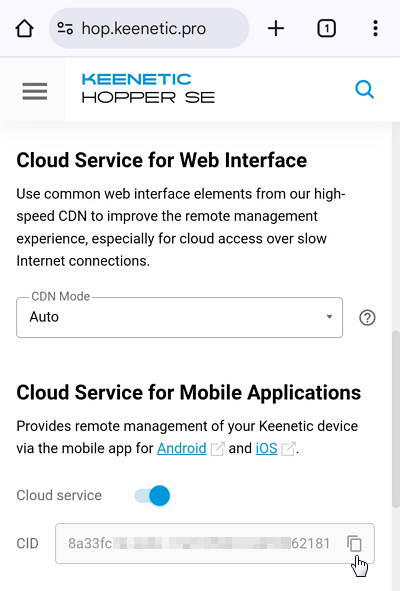Show help for CDN Mode
400x591 pixels.
pos(367,318)
